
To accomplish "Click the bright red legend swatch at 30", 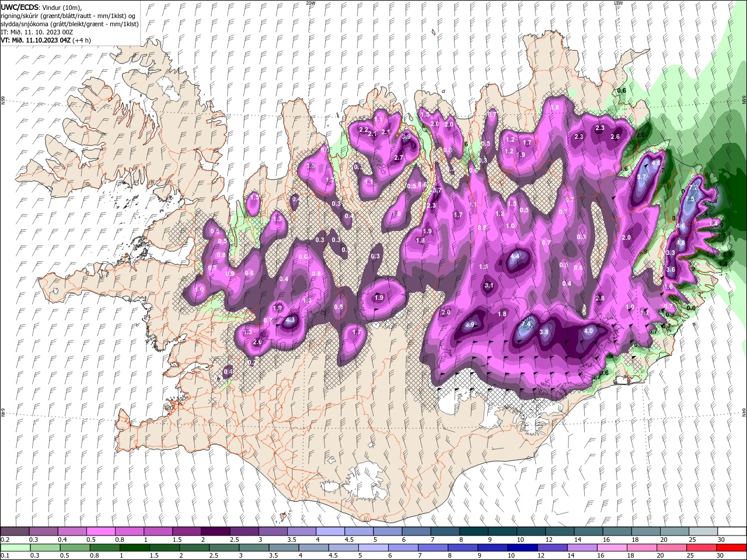I will coord(732,548).
